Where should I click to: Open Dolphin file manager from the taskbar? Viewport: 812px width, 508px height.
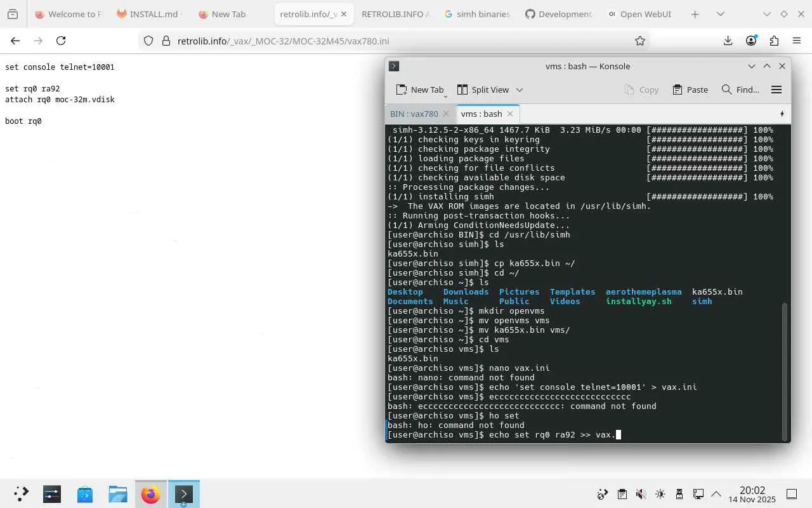tap(118, 494)
